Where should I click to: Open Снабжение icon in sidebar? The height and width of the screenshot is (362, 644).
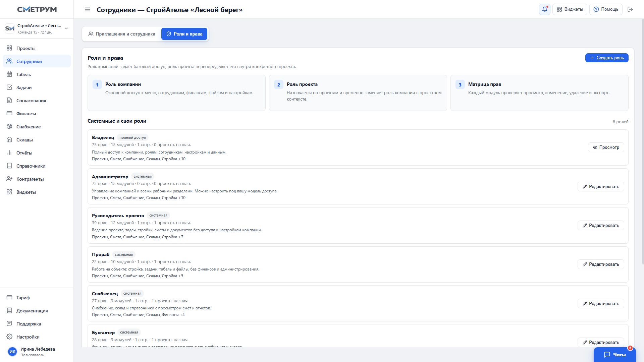click(9, 127)
